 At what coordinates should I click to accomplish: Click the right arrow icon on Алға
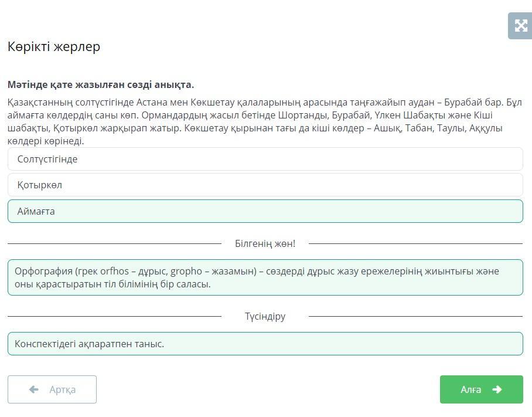click(497, 389)
